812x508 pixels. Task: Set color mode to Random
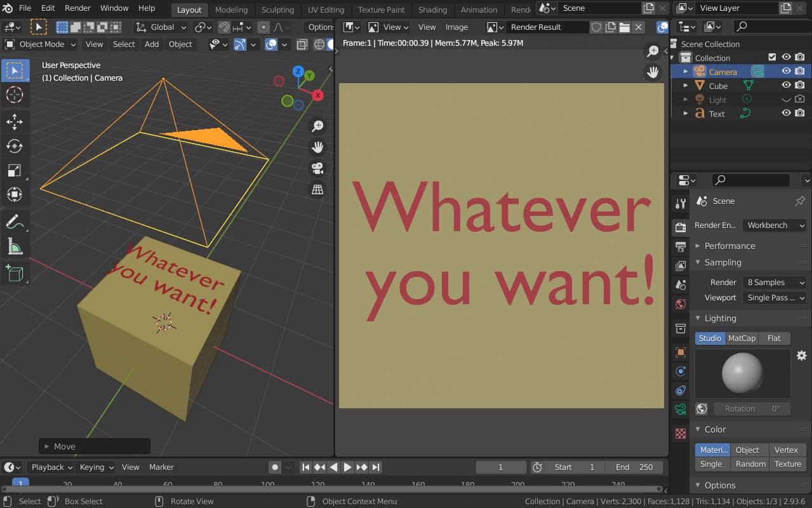[750, 464]
